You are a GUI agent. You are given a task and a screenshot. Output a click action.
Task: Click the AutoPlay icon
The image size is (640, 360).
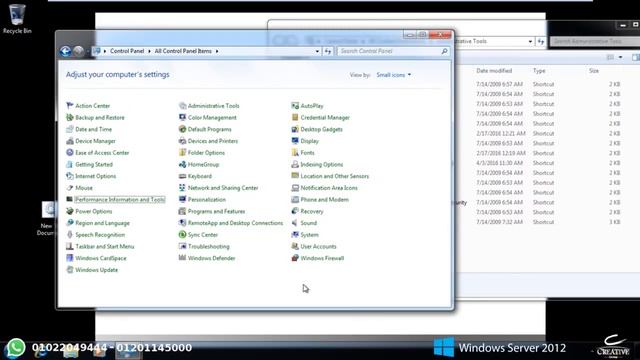(x=295, y=106)
